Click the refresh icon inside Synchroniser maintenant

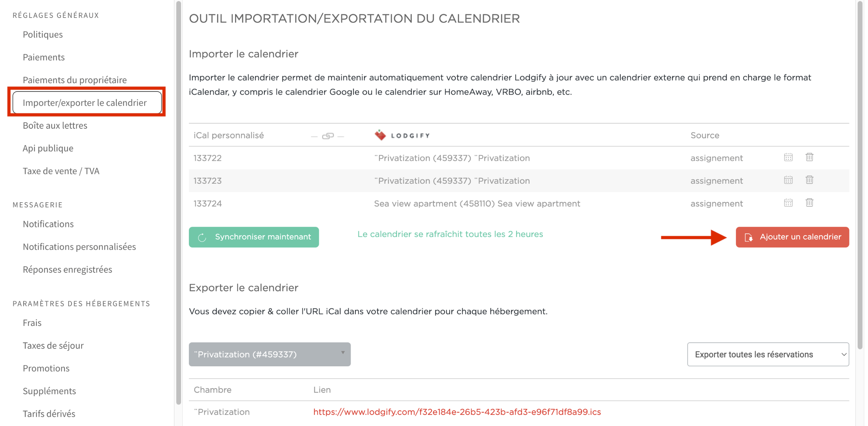click(x=202, y=237)
